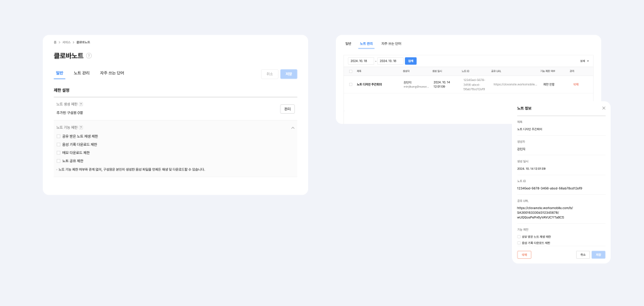The image size is (644, 306).
Task: Click the help icon beside the 클로바노트 title
Action: [89, 56]
